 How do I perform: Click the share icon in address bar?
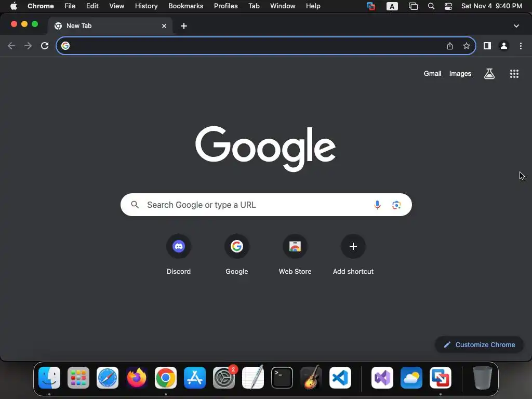point(450,46)
